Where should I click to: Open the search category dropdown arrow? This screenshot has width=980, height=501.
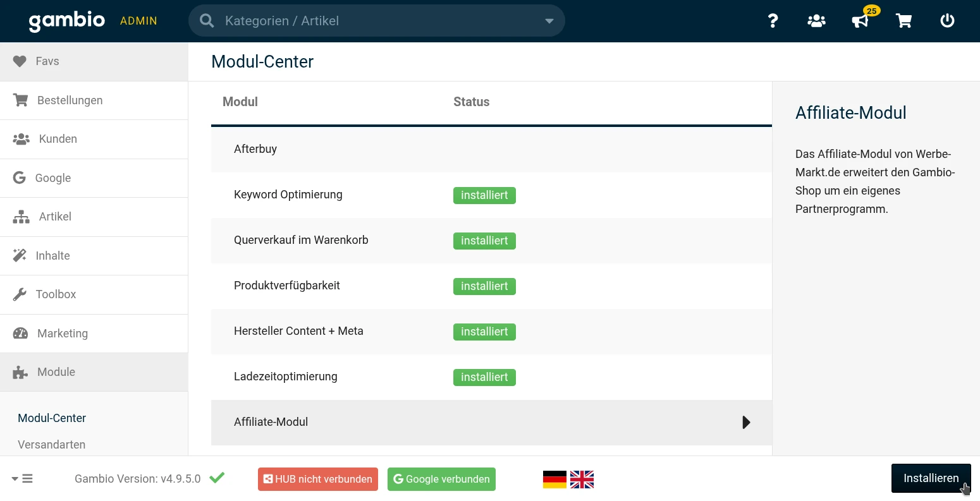tap(549, 21)
